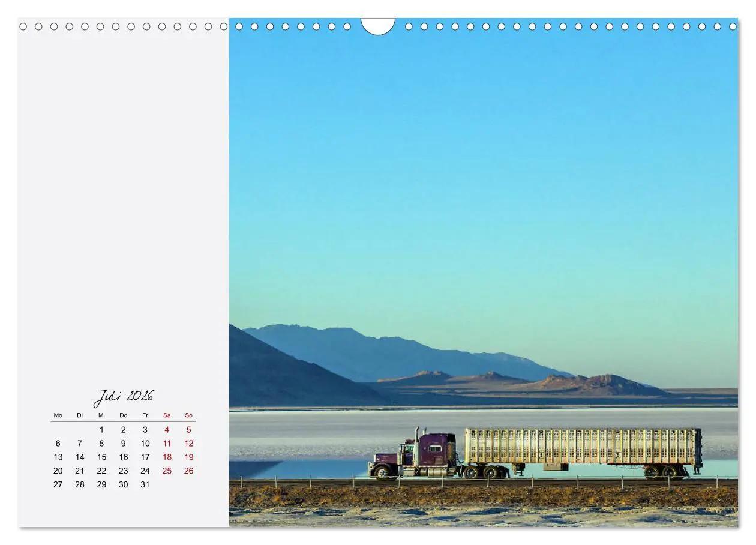
Task: Click the "Fr" weekday header
Action: 145,415
